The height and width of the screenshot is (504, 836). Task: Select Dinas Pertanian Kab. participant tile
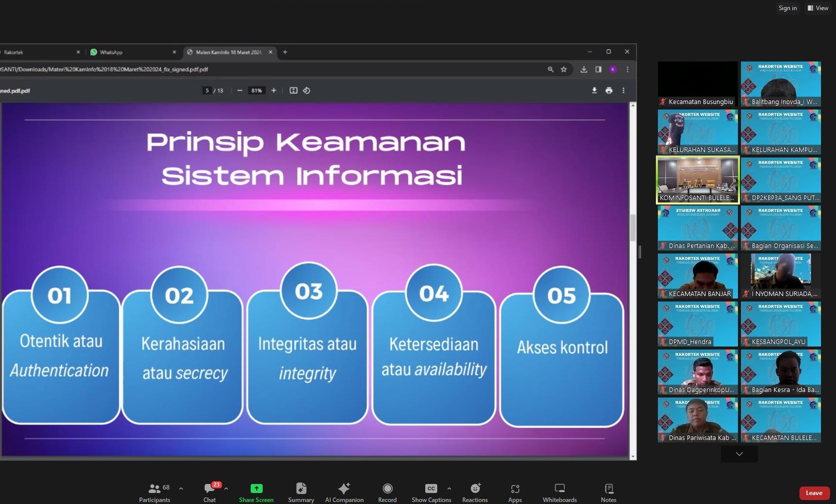click(697, 228)
